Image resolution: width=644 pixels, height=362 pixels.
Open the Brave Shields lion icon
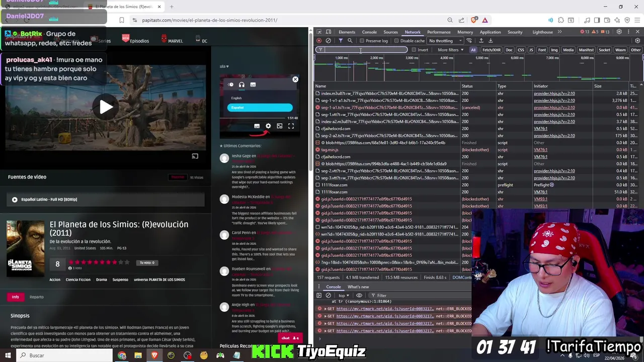[x=473, y=20]
